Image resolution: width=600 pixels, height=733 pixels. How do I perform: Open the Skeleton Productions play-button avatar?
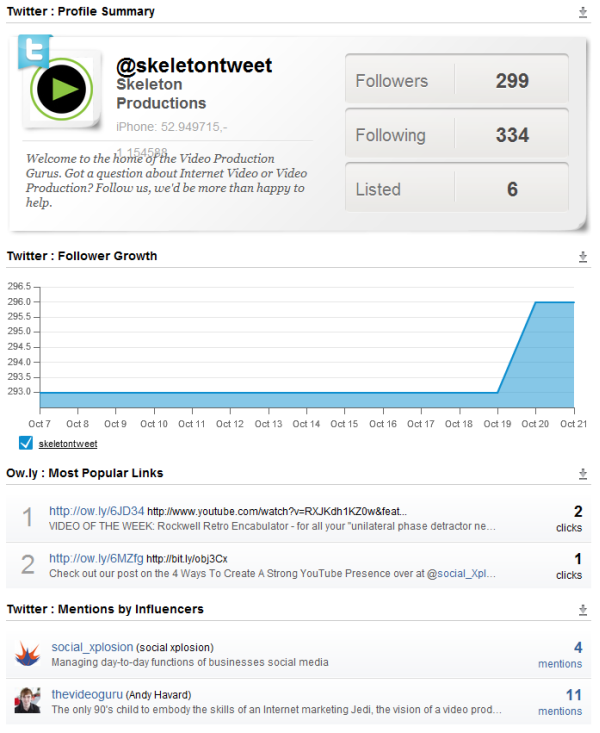click(x=61, y=89)
